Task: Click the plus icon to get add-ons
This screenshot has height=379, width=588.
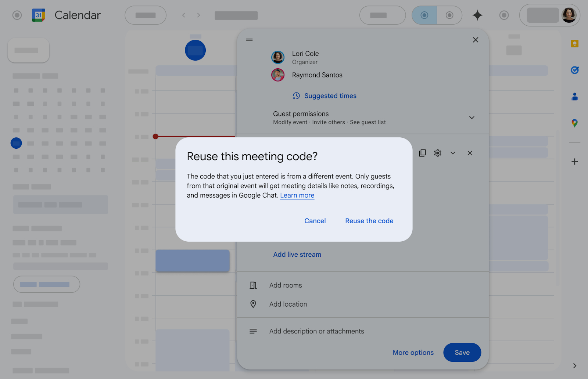Action: (574, 162)
